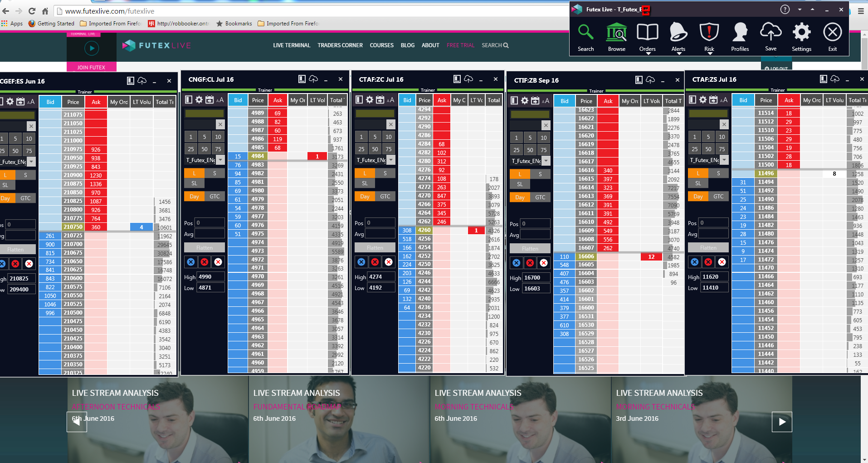868x463 pixels.
Task: Open account dropdown in CNGF:CL panel
Action: (x=220, y=160)
